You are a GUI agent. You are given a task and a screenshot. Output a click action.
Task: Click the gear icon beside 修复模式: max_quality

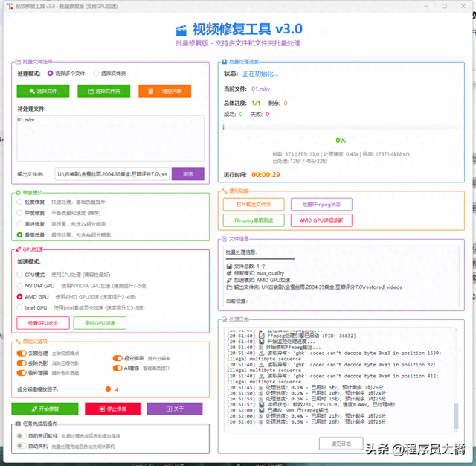pos(229,273)
